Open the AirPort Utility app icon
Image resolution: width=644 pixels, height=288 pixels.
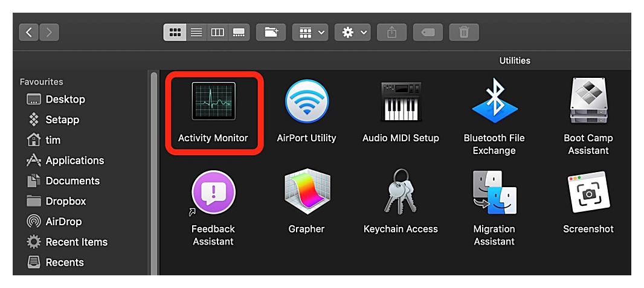[306, 101]
